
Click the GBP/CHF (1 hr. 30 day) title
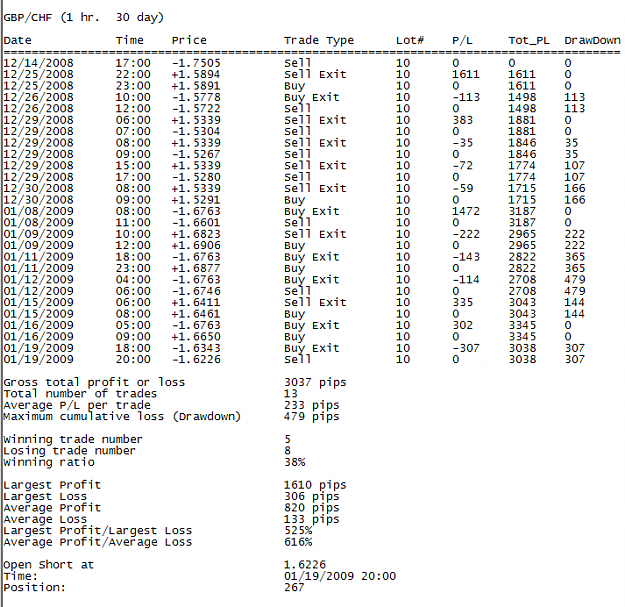point(84,18)
